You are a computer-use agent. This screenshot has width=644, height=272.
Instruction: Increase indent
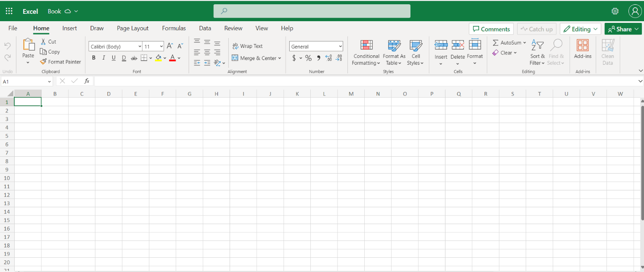tap(207, 63)
